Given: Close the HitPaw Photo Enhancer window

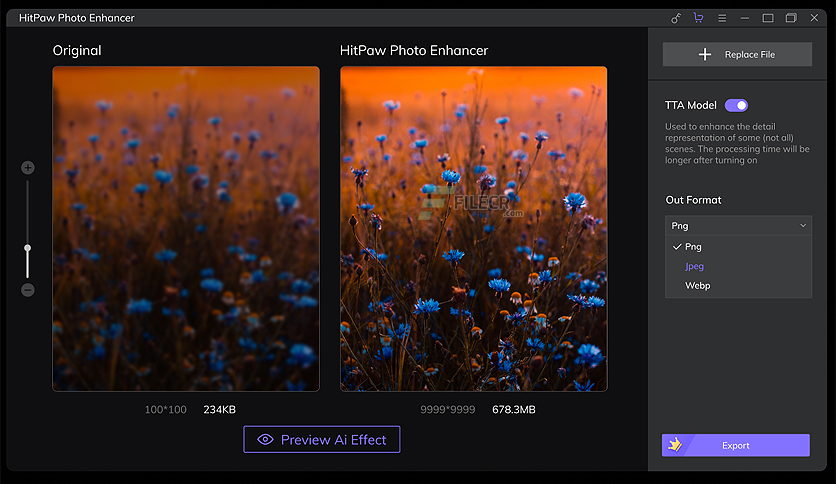Looking at the screenshot, I should (814, 18).
